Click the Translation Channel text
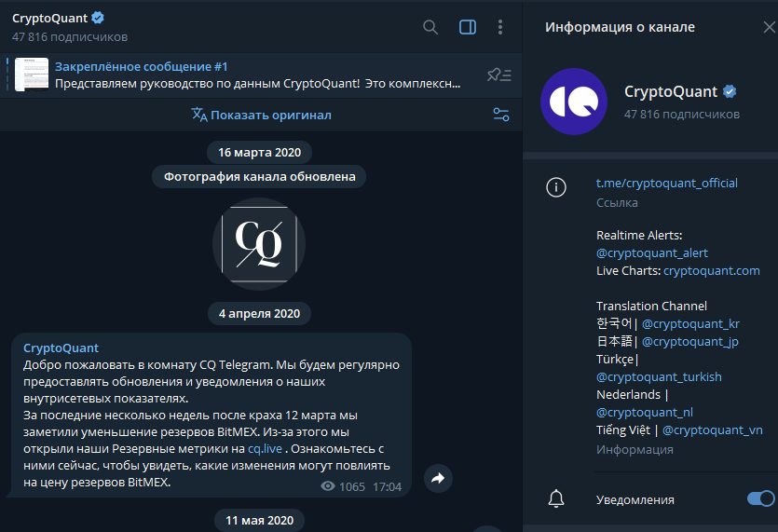Image resolution: width=778 pixels, height=532 pixels. click(651, 307)
